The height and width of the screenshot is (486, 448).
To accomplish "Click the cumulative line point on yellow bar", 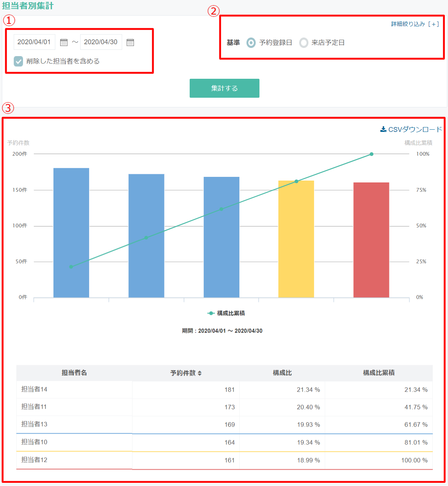I will pos(296,181).
